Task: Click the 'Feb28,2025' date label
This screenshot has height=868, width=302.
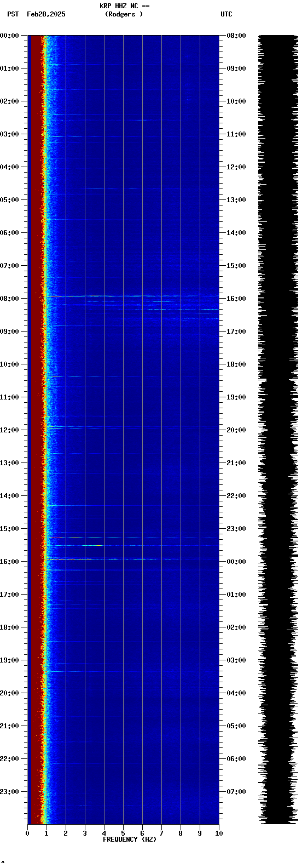Action: 46,14
